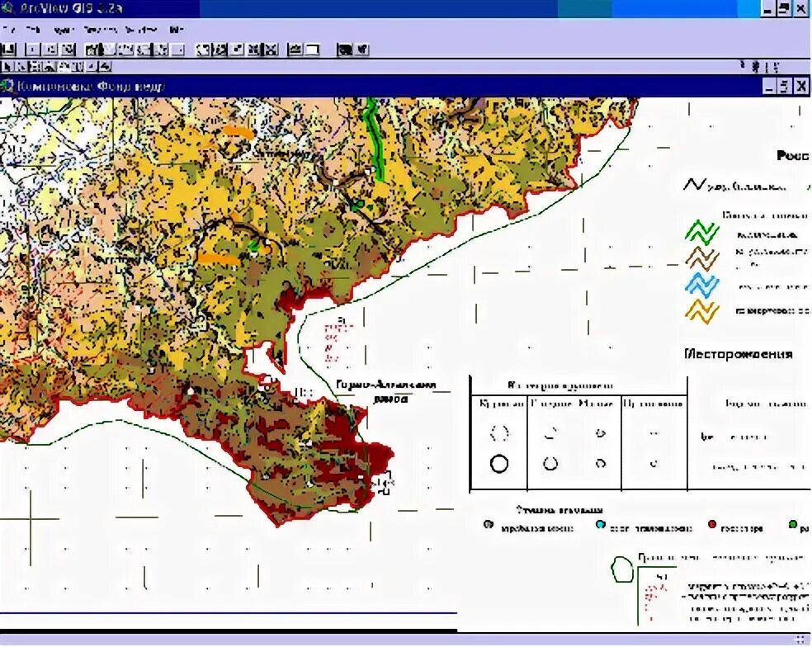Select the 'Горно-Алтайская' map label
This screenshot has height=647, width=812.
[x=386, y=385]
